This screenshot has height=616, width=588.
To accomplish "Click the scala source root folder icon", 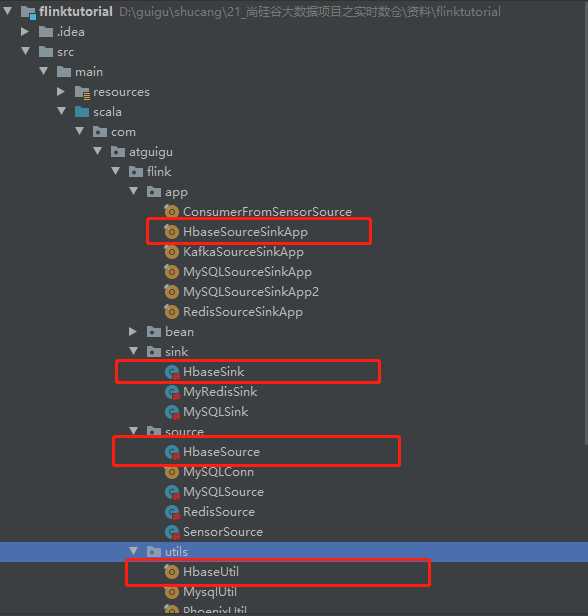I will 82,112.
